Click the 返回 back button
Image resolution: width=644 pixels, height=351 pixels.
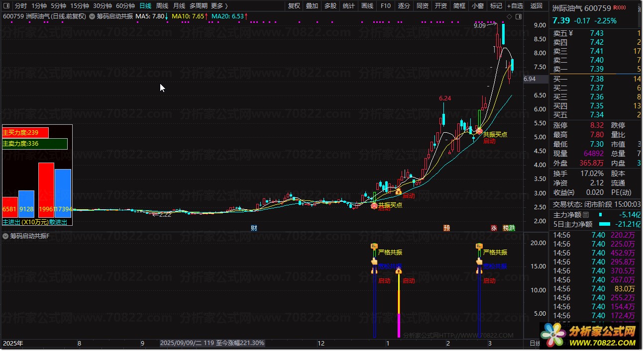coord(537,6)
